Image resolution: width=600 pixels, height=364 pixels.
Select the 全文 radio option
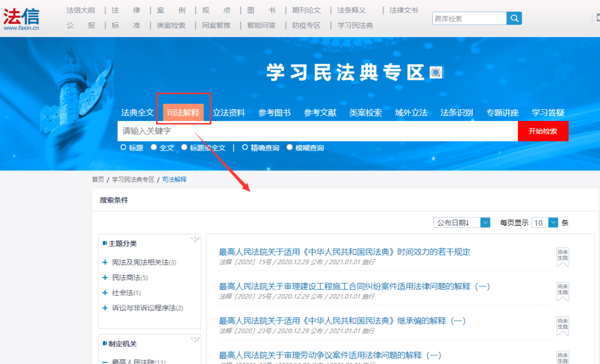[x=153, y=147]
